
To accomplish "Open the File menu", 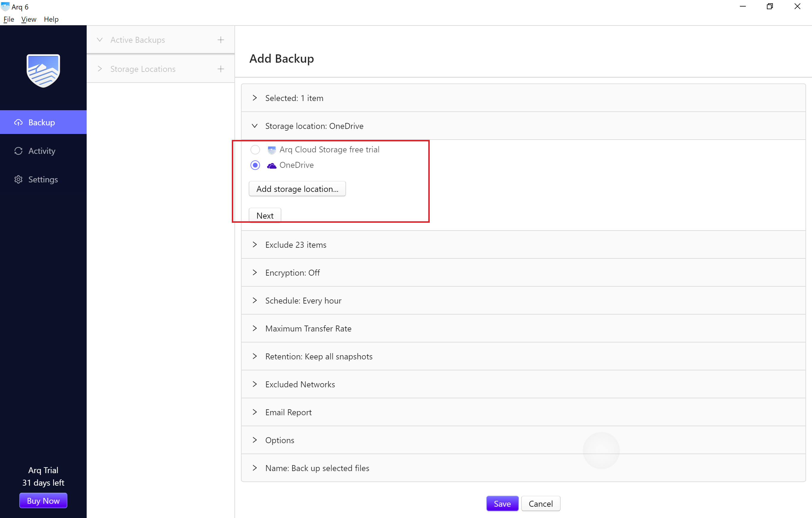I will tap(9, 19).
